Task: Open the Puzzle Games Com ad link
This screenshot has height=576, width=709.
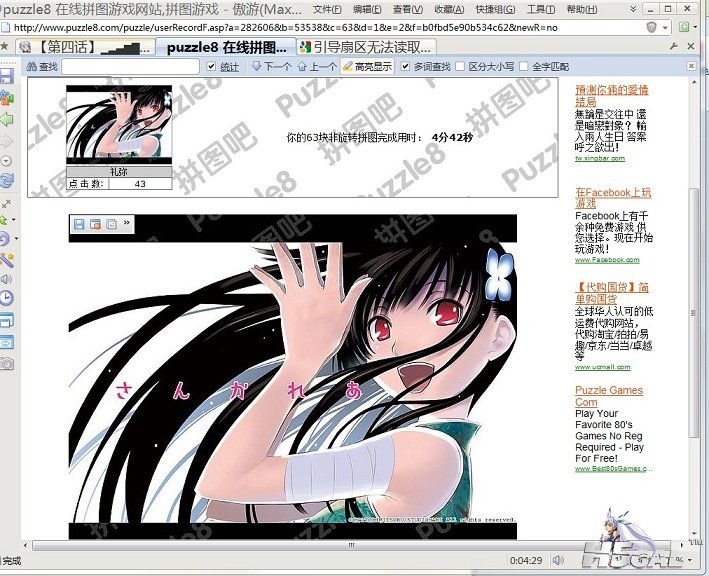Action: (x=608, y=396)
